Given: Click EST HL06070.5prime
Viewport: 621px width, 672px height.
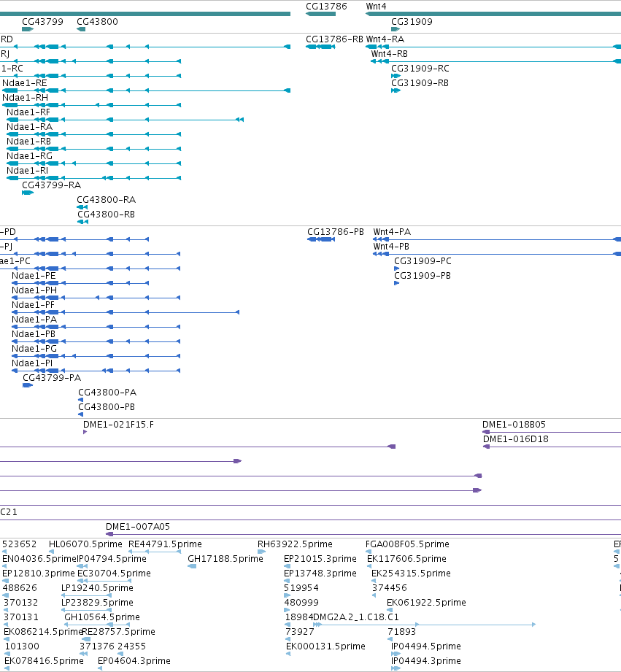Looking at the screenshot, I should point(85,544).
